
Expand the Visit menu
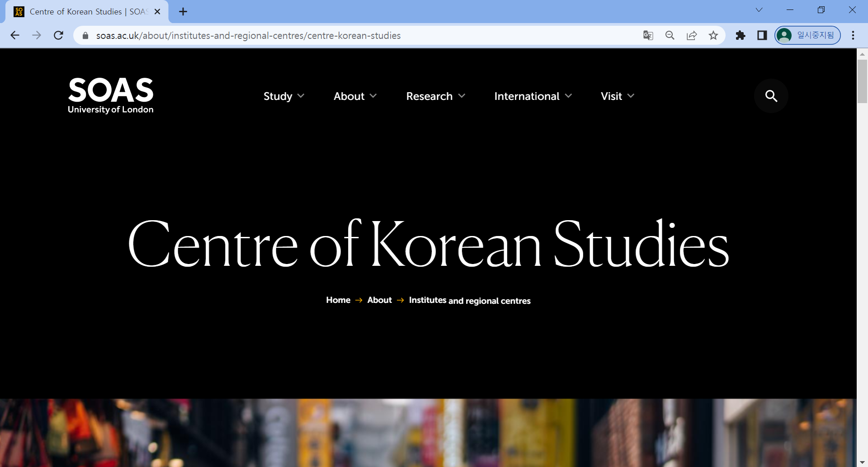[x=618, y=96]
